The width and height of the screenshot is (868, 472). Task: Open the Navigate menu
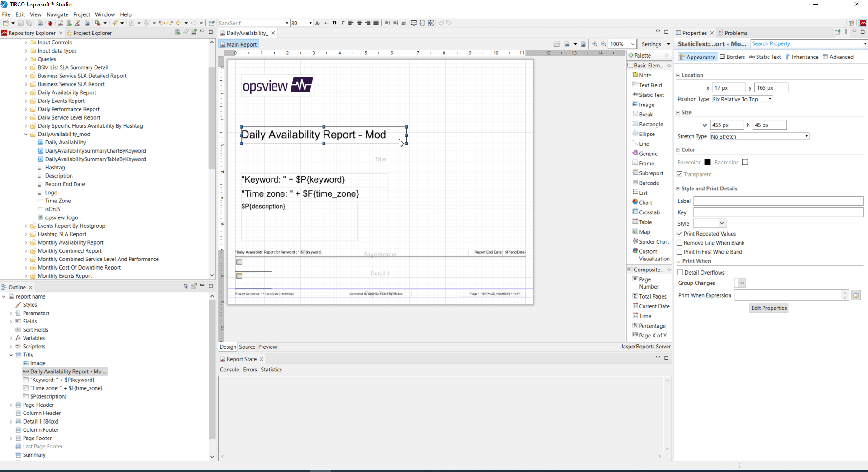57,14
